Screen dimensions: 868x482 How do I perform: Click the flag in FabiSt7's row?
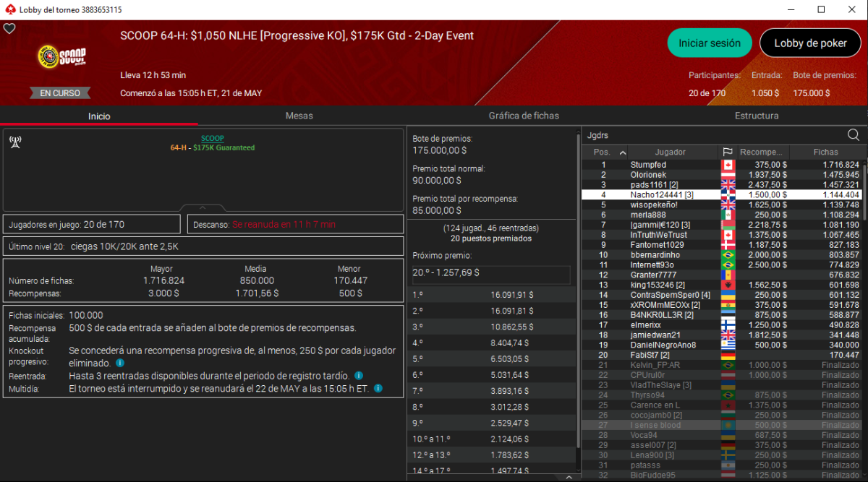728,355
